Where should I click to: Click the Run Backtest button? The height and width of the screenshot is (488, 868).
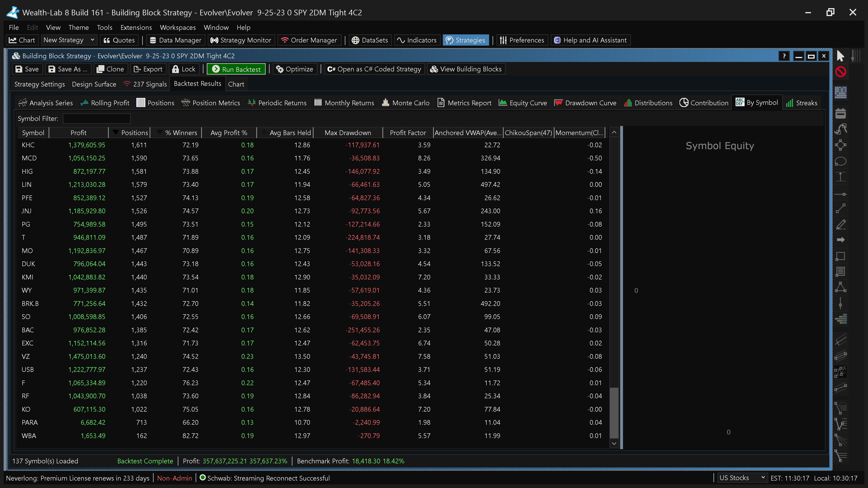click(x=236, y=69)
